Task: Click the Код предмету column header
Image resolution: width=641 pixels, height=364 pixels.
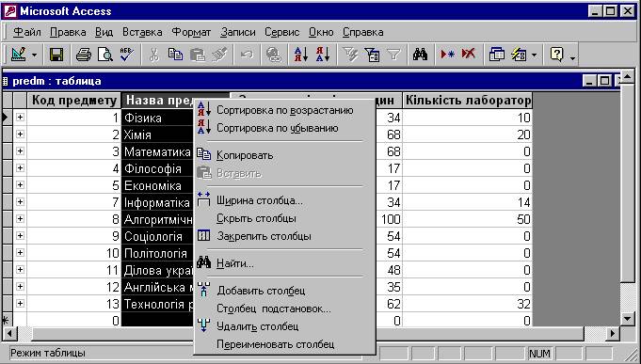Action: point(74,100)
